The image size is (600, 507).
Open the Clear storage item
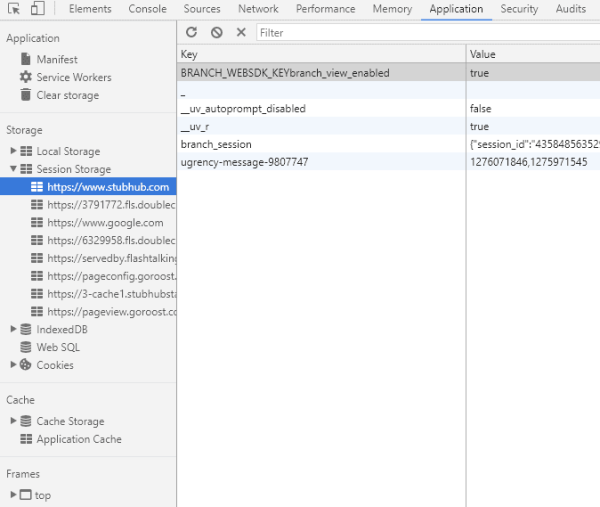click(68, 95)
